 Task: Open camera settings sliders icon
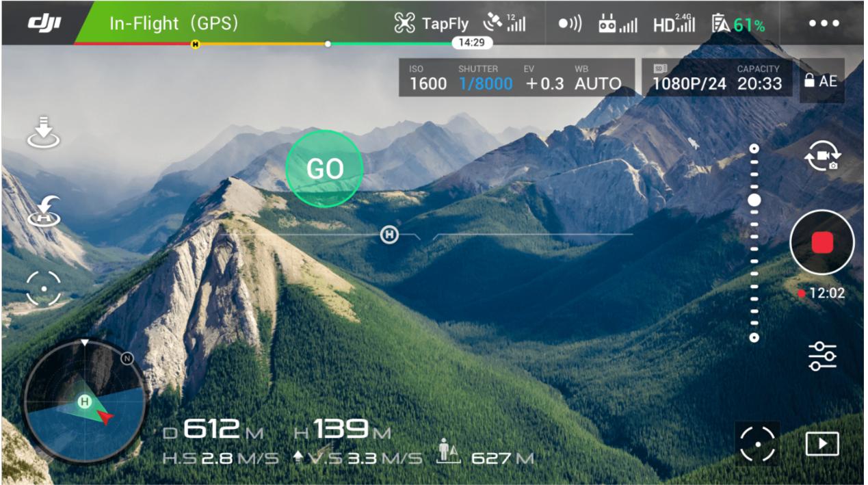click(821, 356)
